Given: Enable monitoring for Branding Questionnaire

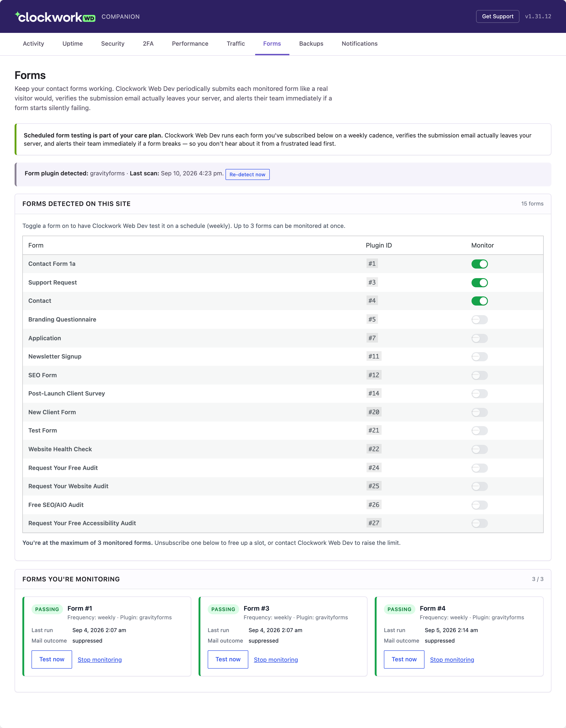Looking at the screenshot, I should pyautogui.click(x=479, y=320).
